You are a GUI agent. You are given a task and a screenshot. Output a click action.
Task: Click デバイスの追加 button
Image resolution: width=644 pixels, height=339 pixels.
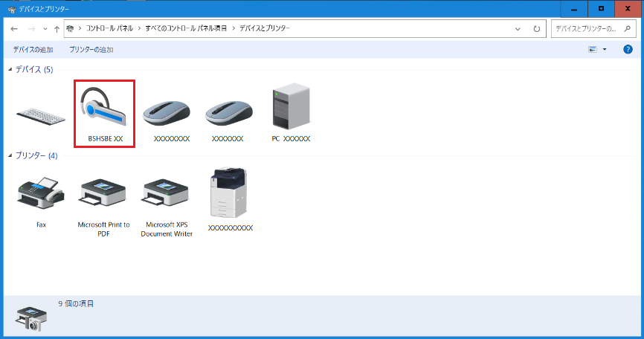[x=33, y=50]
